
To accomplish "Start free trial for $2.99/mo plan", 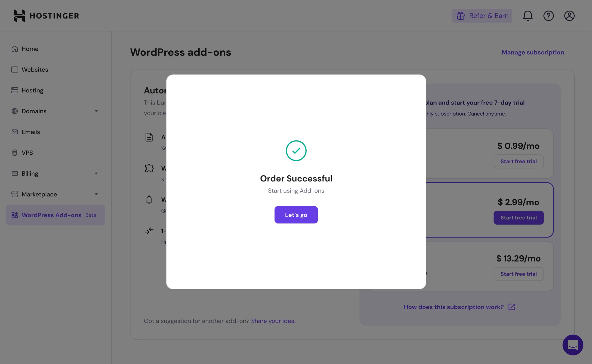I will pos(518,218).
